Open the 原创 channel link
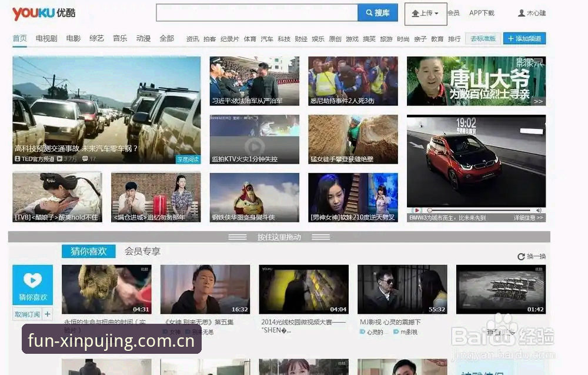 (335, 39)
